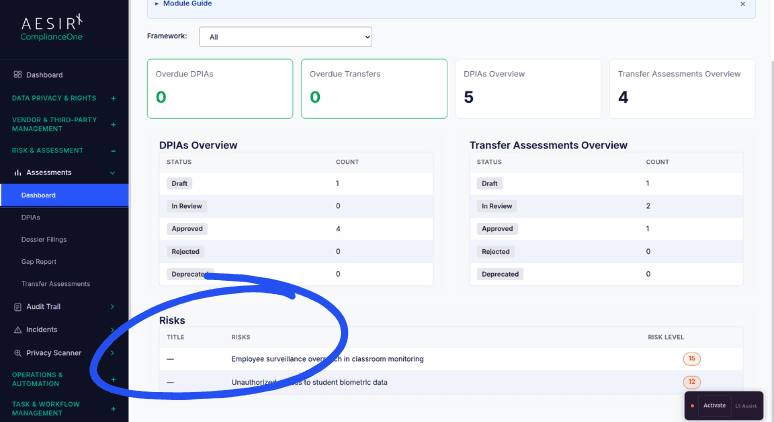Click the student biometric data risk row
The width and height of the screenshot is (774, 422).
451,382
